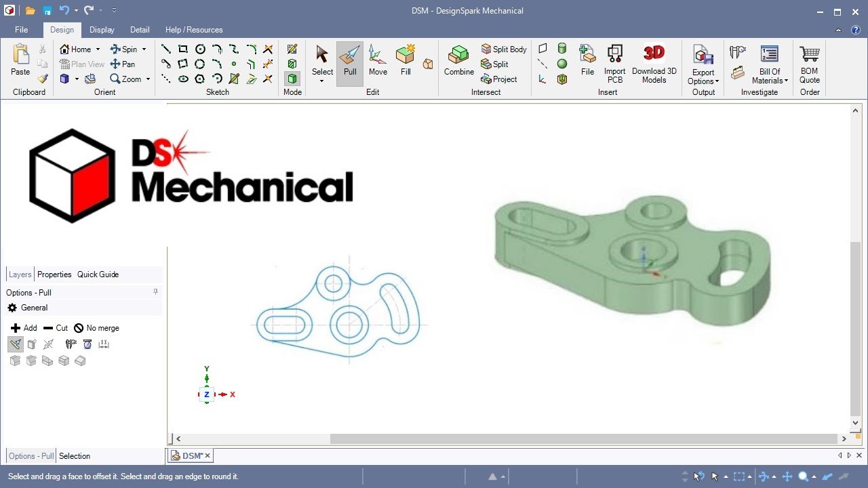Open the Export Options dropdown
Image resolution: width=868 pixels, height=488 pixels.
(717, 82)
